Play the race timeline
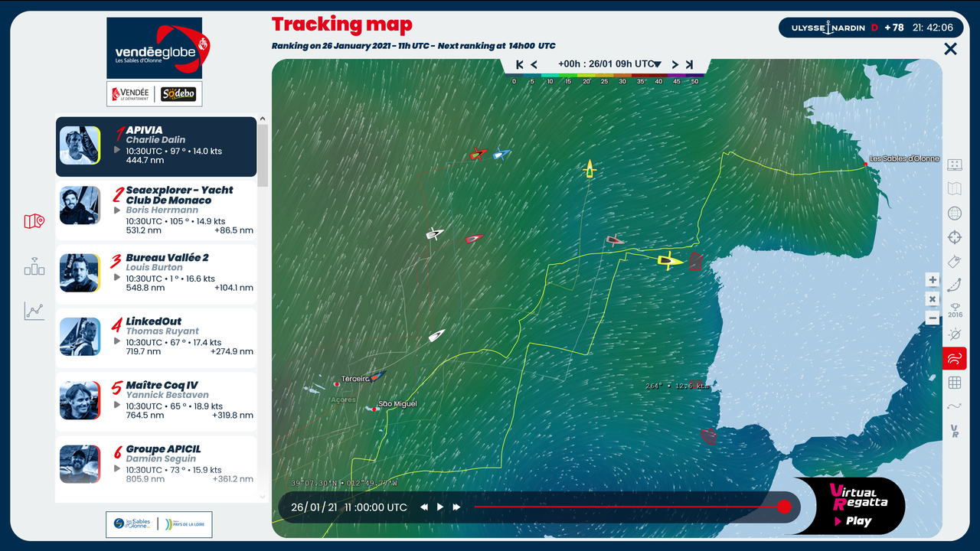The width and height of the screenshot is (980, 551). [x=440, y=507]
